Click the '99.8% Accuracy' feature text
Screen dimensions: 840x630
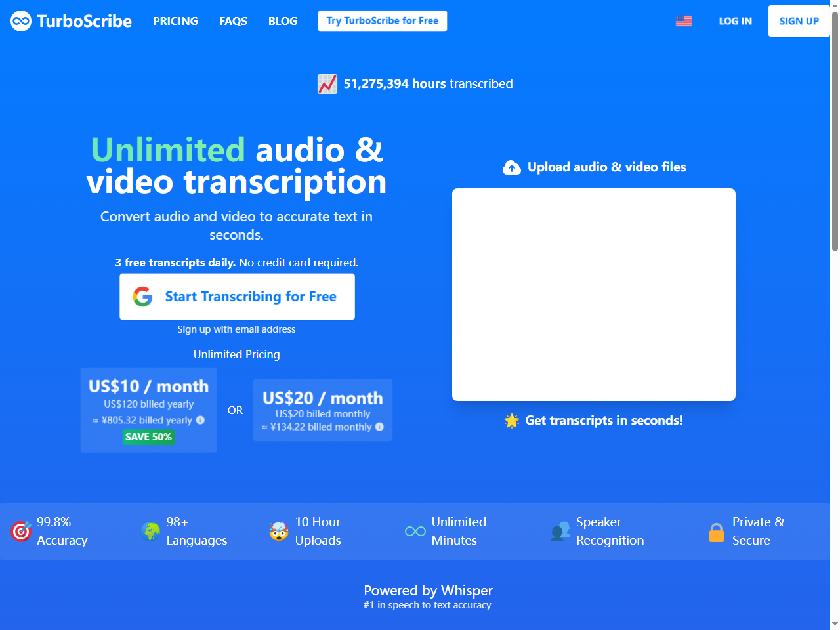point(62,531)
